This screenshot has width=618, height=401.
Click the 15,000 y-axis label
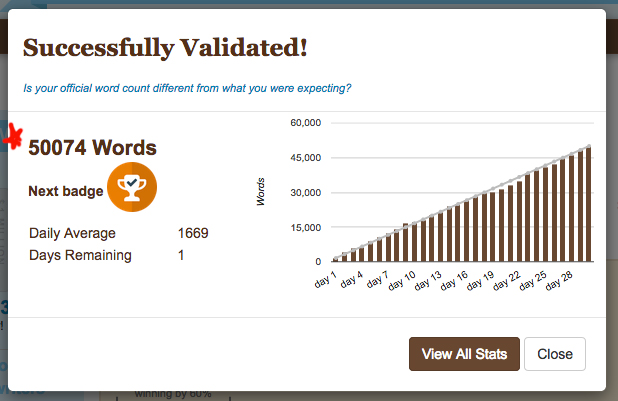coord(303,227)
